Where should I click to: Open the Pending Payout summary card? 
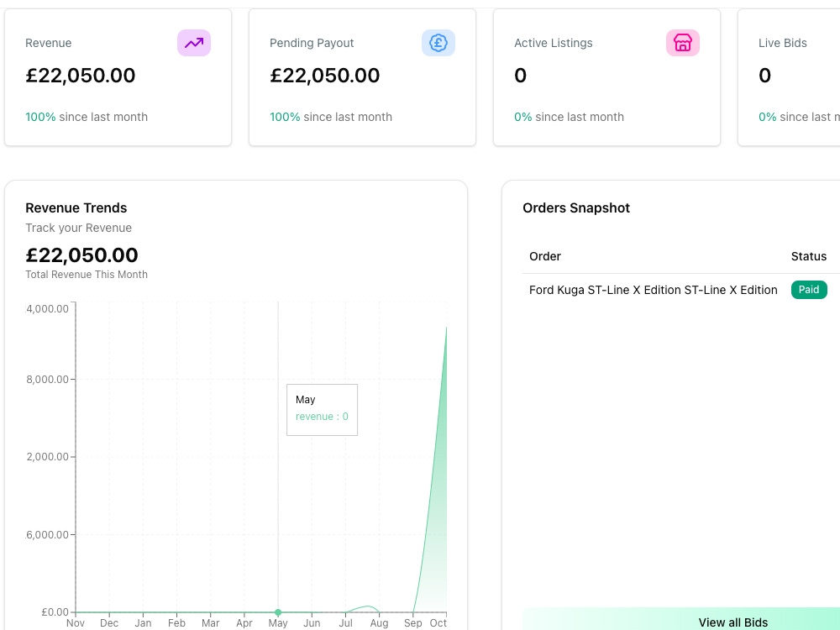[362, 77]
